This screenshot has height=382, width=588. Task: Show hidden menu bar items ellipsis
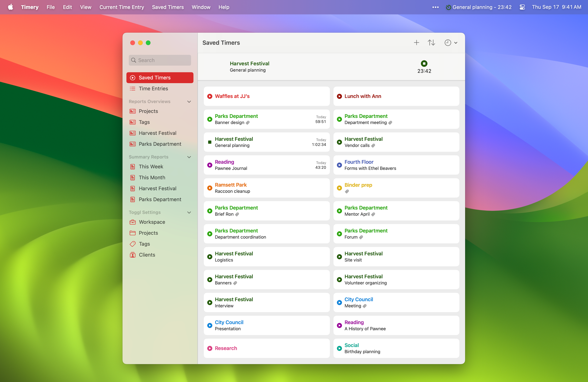tap(435, 7)
